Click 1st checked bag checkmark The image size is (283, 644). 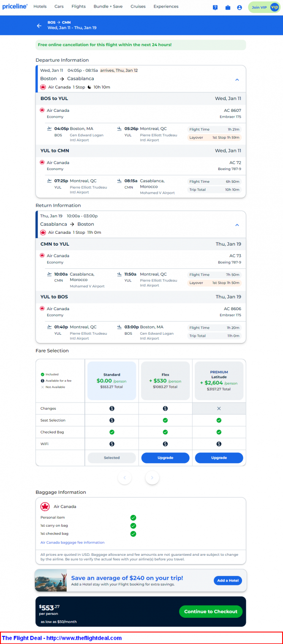(x=133, y=534)
